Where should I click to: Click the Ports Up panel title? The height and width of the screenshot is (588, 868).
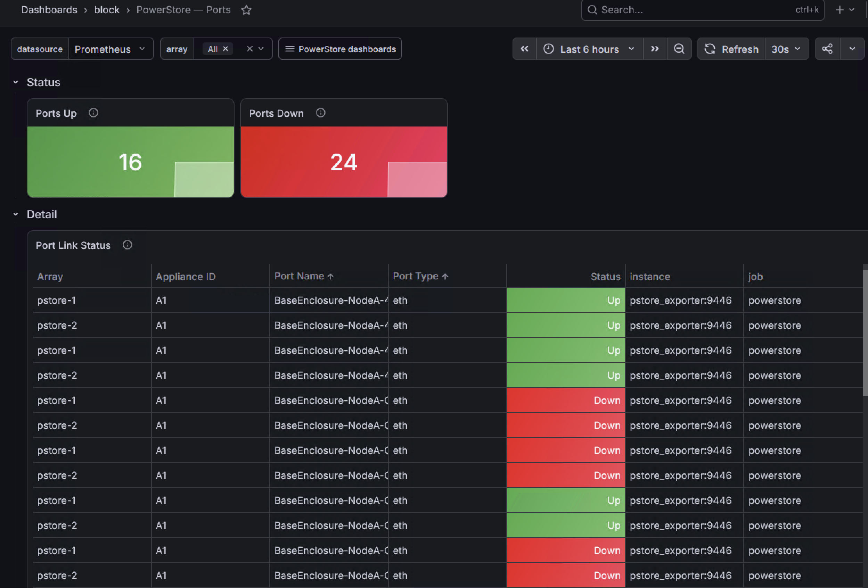point(56,113)
